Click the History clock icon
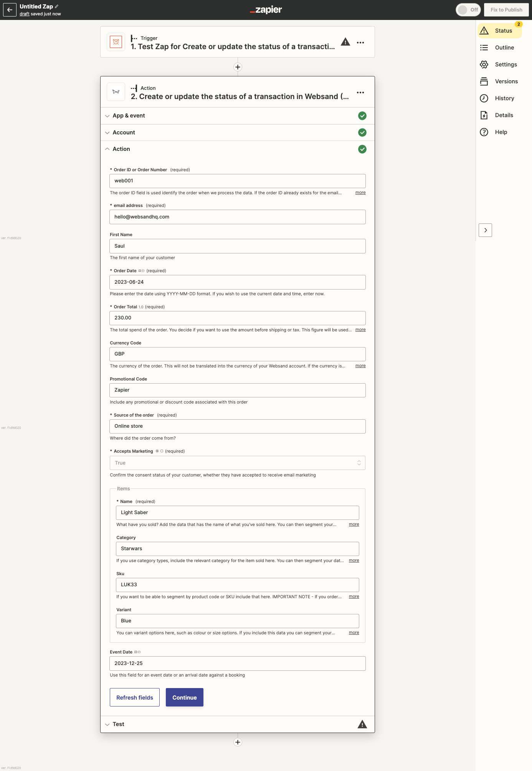 484,98
